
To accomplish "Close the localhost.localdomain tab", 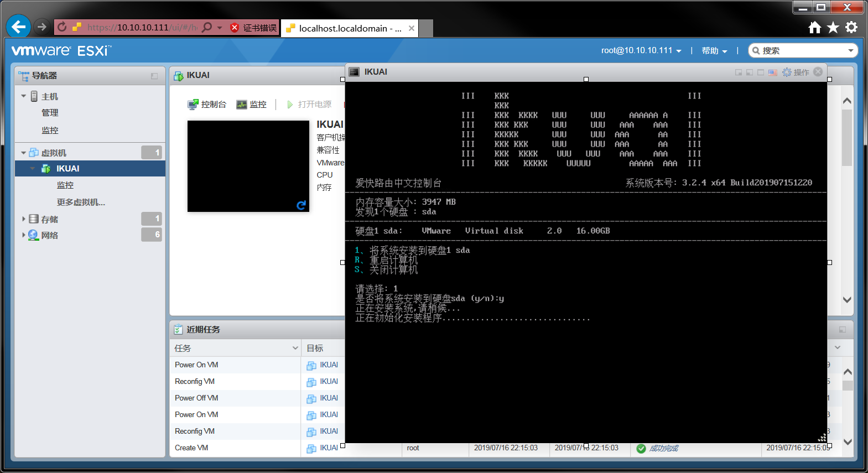I will point(412,28).
